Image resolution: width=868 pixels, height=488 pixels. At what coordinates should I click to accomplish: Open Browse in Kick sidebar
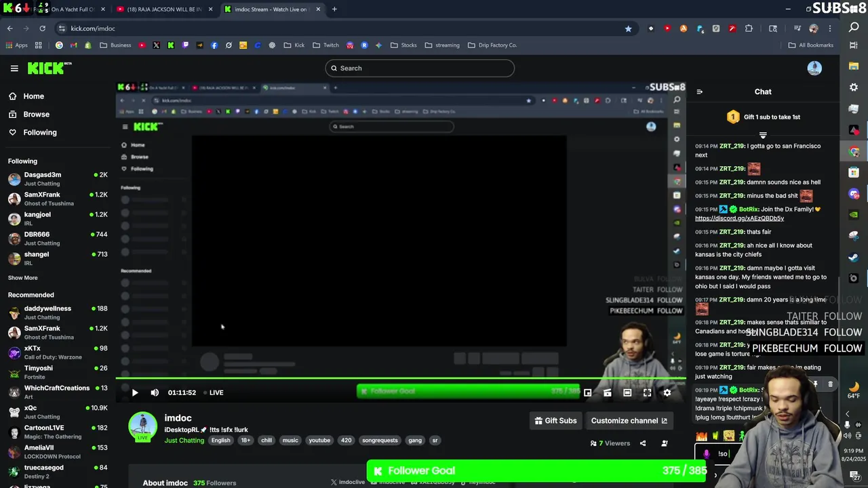point(36,115)
